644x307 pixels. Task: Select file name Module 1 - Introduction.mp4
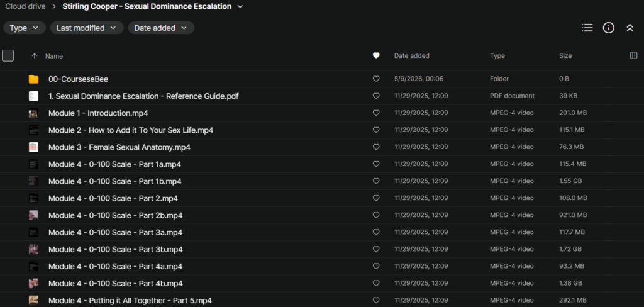coord(98,113)
